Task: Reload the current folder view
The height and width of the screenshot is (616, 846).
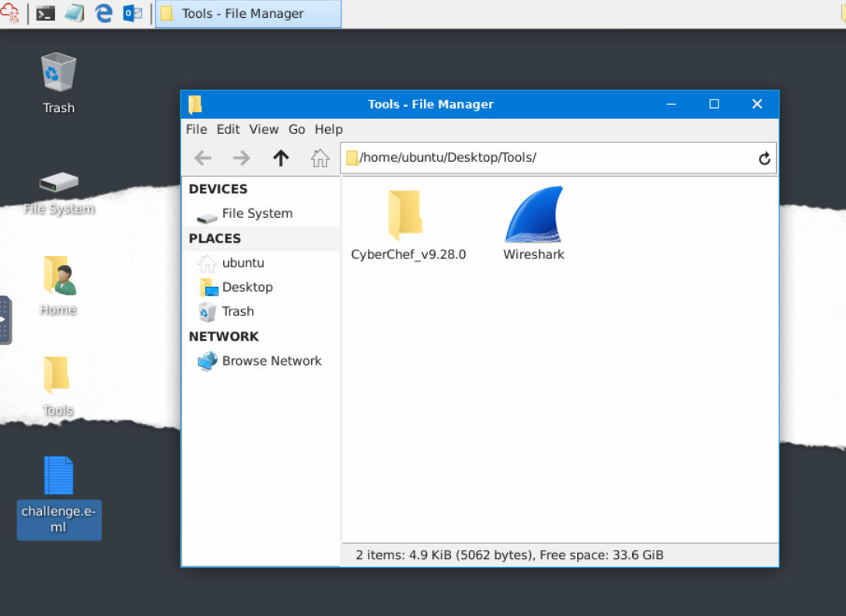Action: 764,158
